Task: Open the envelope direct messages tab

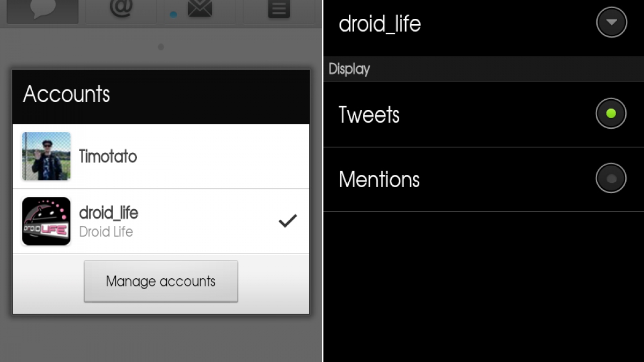Action: pyautogui.click(x=200, y=11)
